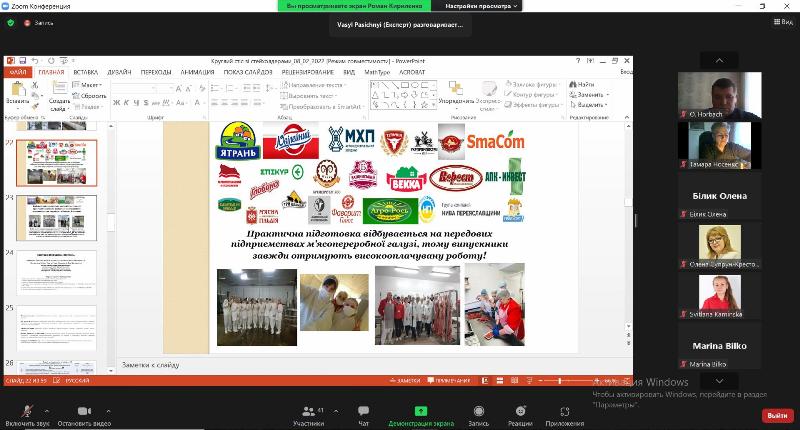Open Настройки просмотра view options dropdown
The width and height of the screenshot is (800, 430).
(x=480, y=6)
